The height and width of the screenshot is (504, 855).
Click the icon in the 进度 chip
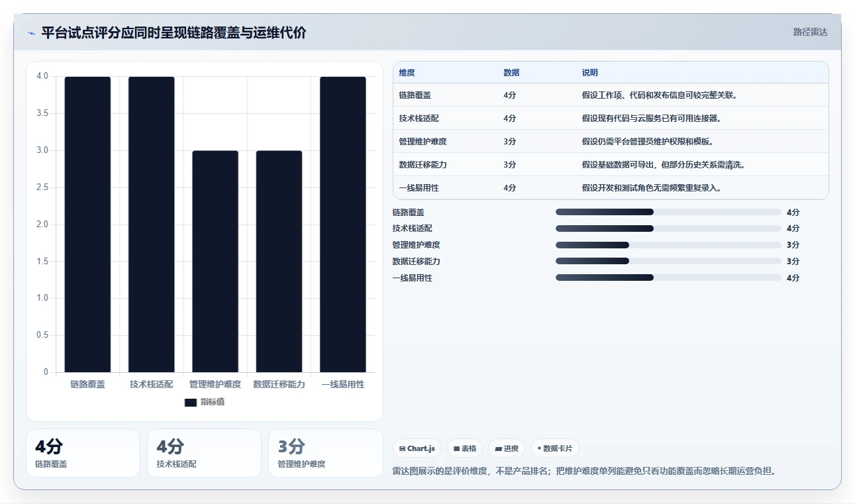click(x=498, y=448)
